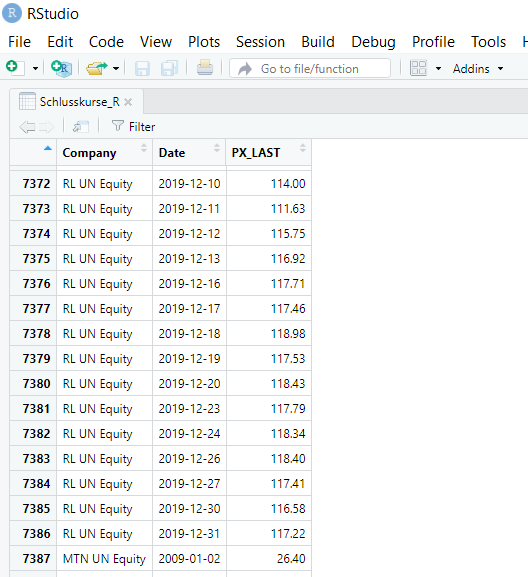Click the date cell 2019-12-23
The height and width of the screenshot is (577, 528).
pyautogui.click(x=189, y=408)
